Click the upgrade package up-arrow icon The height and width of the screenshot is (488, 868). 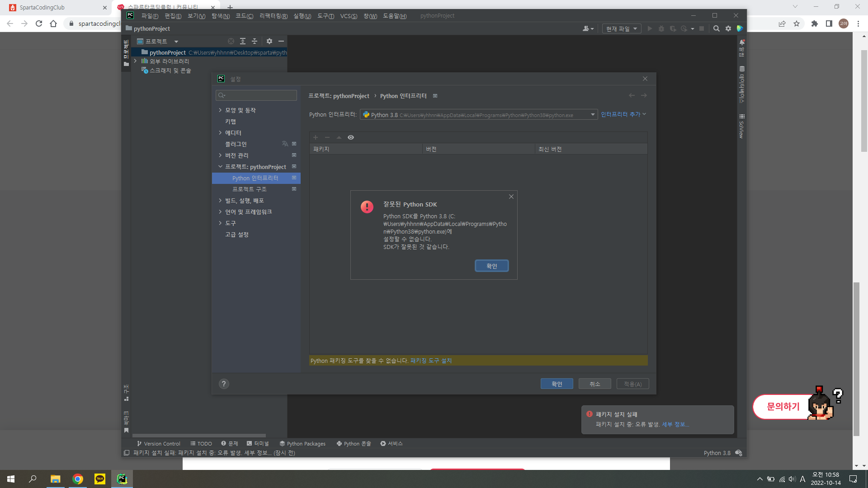[x=339, y=137]
